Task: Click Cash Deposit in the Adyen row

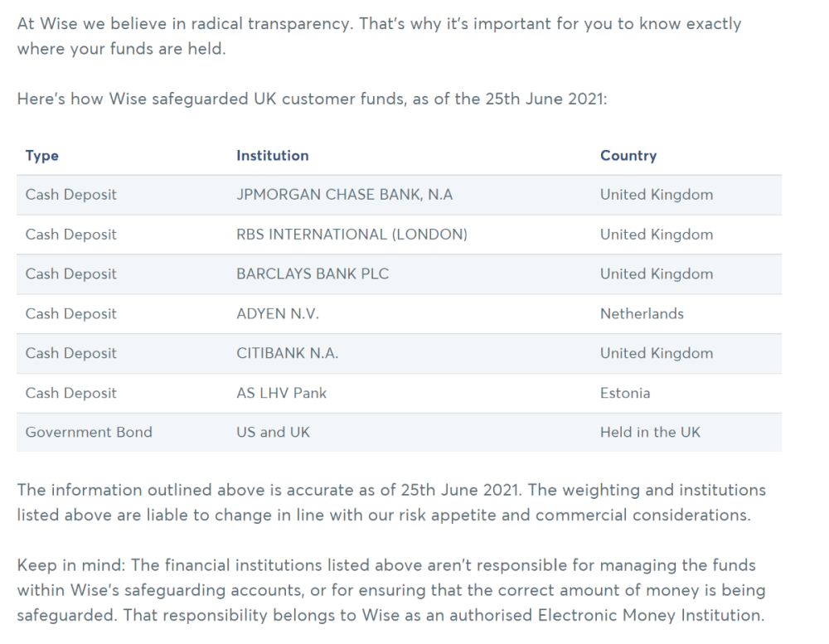Action: (x=71, y=314)
